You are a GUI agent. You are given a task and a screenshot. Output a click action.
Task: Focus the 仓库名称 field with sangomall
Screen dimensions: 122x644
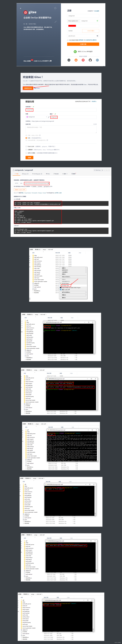61,110
